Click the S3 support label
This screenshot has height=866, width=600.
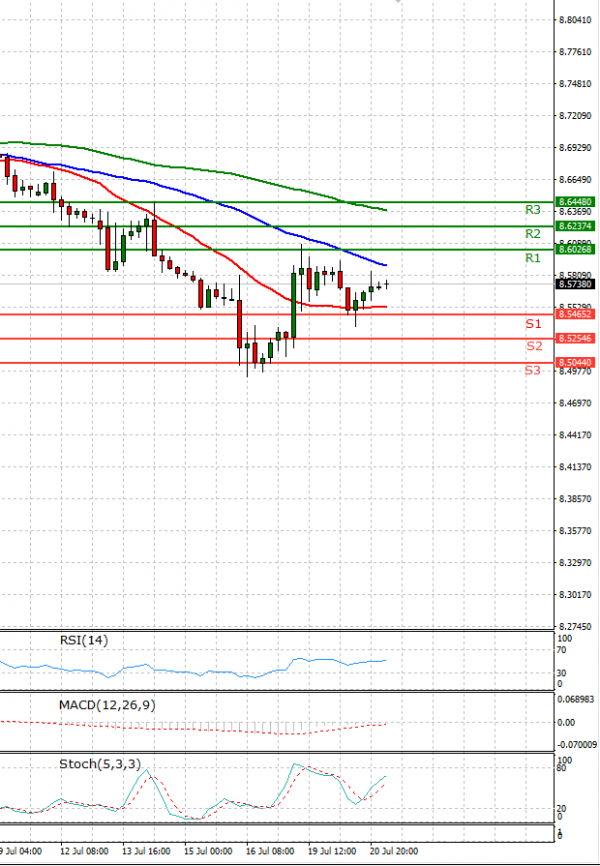pyautogui.click(x=533, y=370)
